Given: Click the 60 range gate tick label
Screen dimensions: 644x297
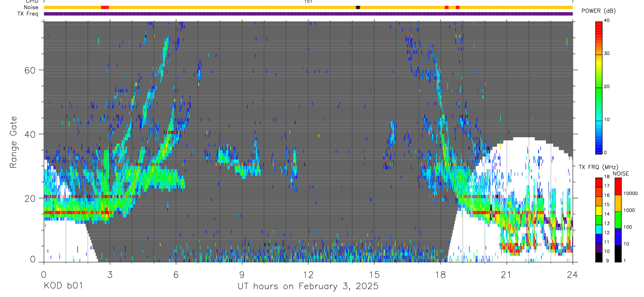Looking at the screenshot, I should point(30,70).
